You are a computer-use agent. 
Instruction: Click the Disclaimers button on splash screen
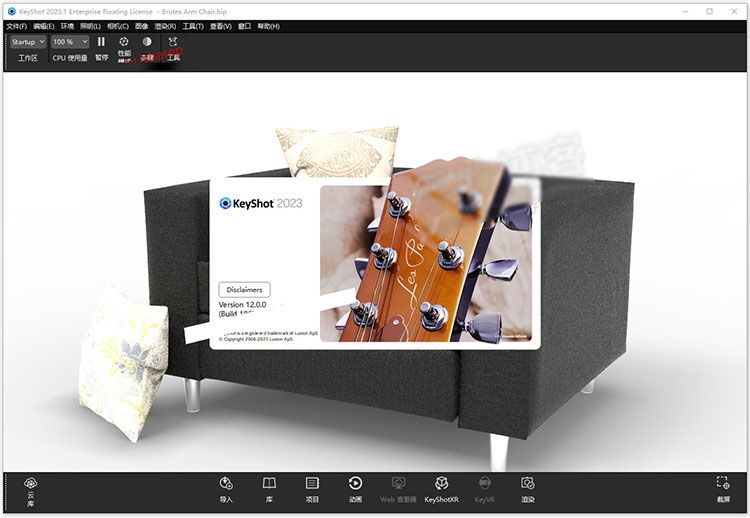(244, 290)
